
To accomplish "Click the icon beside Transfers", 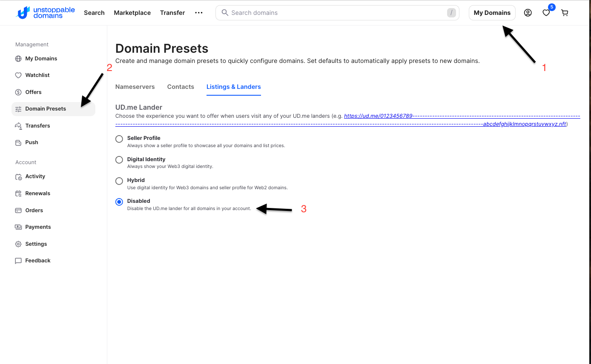I will coord(18,126).
